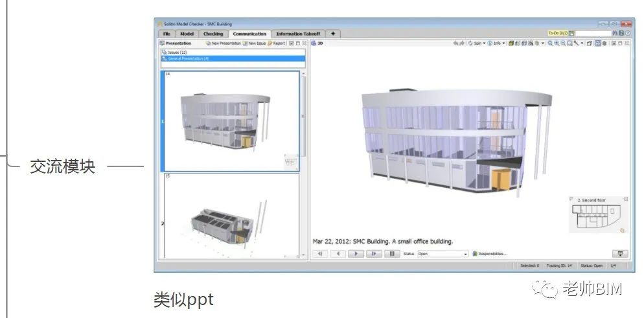
Task: Go to previous slide button
Action: click(x=338, y=254)
